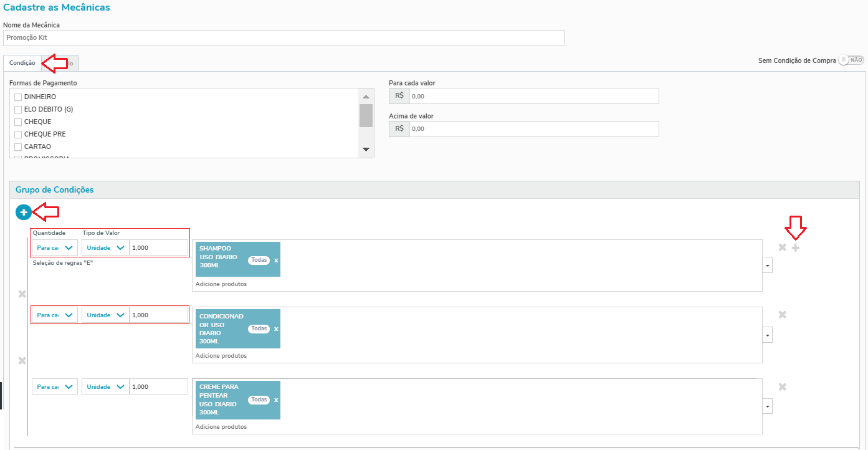Check the CARTAO payment option
This screenshot has height=450, width=868.
pyautogui.click(x=18, y=147)
